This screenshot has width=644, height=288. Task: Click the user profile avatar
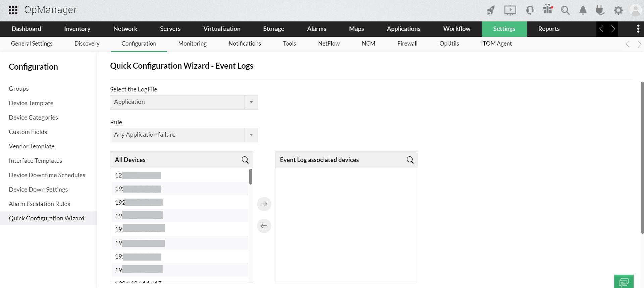click(x=636, y=10)
